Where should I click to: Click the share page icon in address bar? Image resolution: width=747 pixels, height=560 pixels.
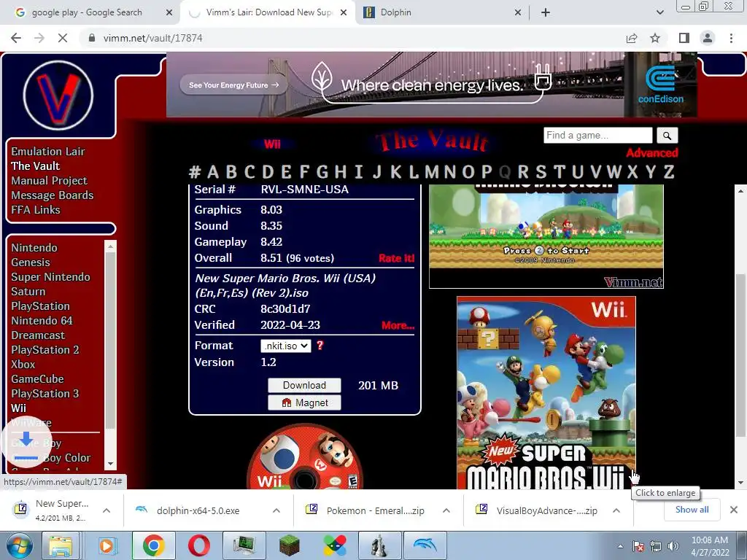tap(632, 38)
